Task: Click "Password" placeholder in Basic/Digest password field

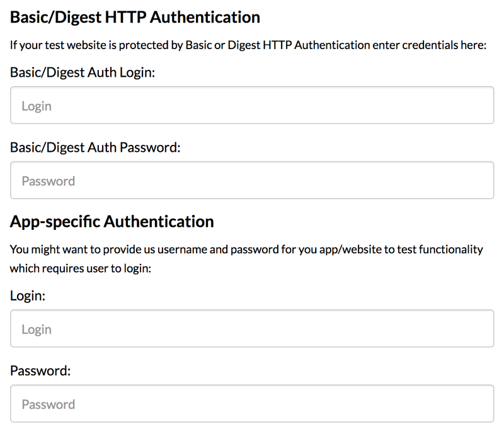Action: pyautogui.click(x=49, y=181)
